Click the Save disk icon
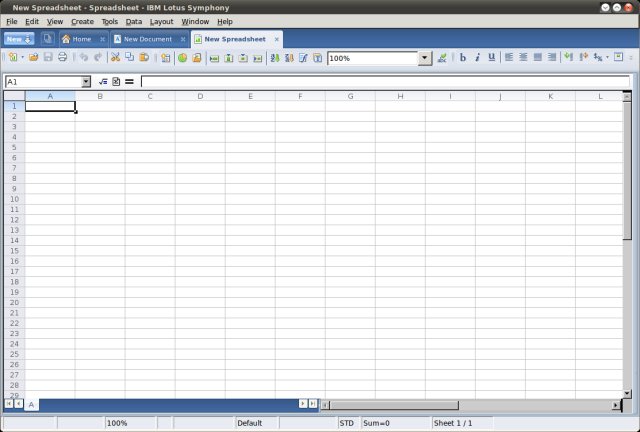This screenshot has height=432, width=640. [48, 58]
